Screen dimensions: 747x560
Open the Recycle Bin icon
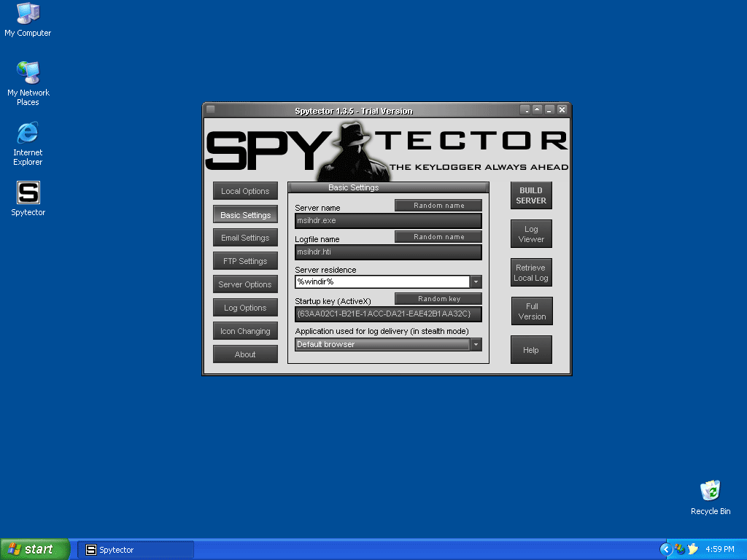(710, 491)
